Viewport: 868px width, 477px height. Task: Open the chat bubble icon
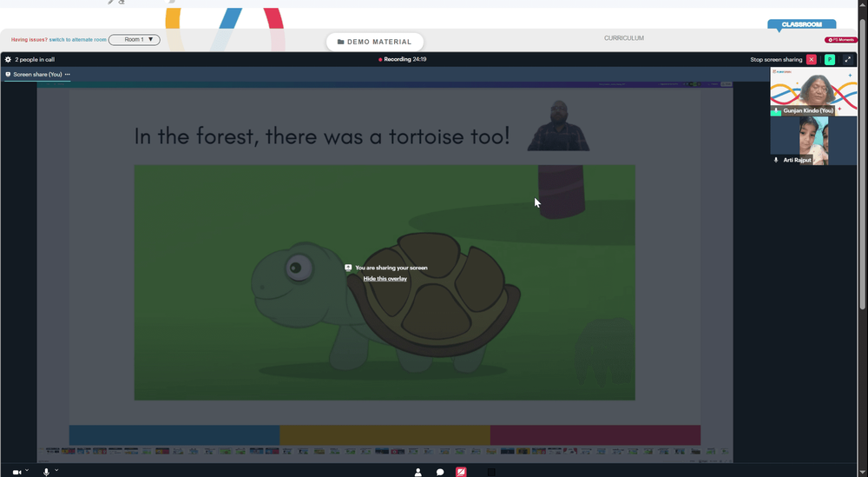click(x=440, y=472)
